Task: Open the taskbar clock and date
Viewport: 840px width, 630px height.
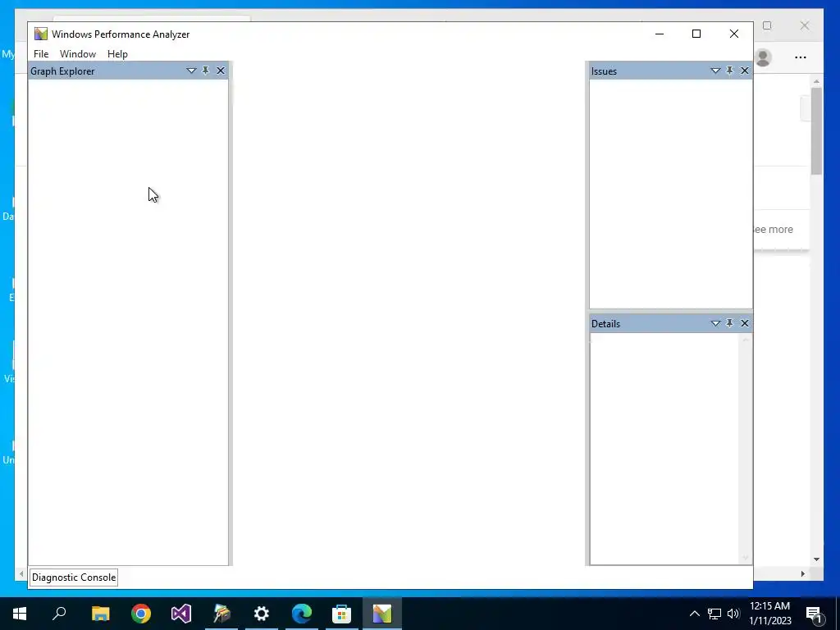Action: (769, 614)
